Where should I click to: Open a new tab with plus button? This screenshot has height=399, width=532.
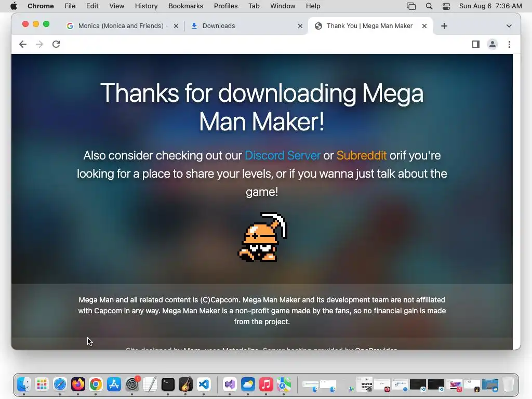pyautogui.click(x=444, y=26)
